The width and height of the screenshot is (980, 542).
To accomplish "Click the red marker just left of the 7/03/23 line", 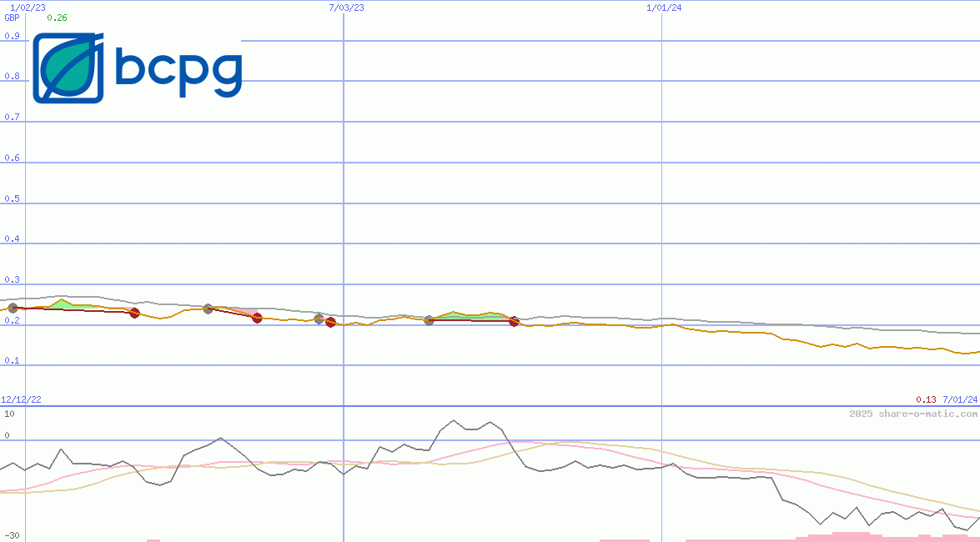I will (x=330, y=323).
